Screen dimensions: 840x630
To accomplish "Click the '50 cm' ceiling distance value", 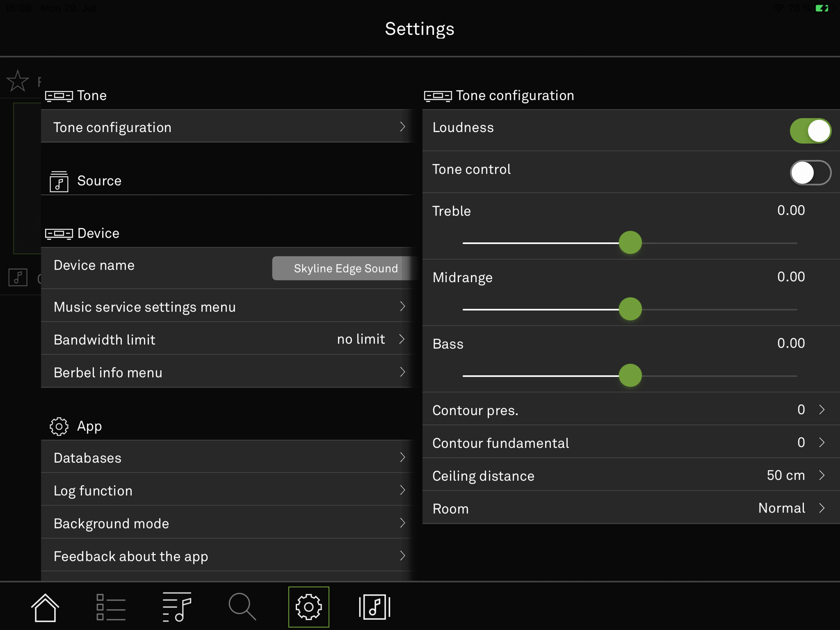I will coord(786,475).
